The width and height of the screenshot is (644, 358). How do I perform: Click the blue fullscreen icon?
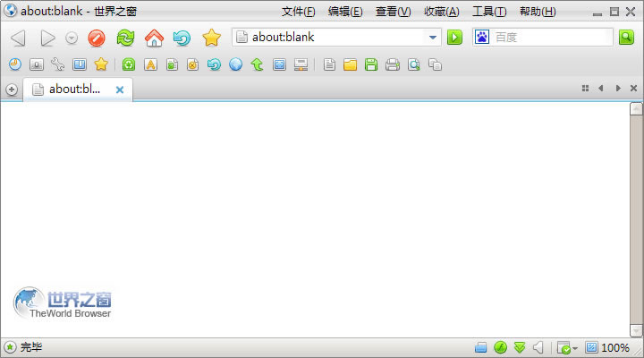[x=279, y=64]
